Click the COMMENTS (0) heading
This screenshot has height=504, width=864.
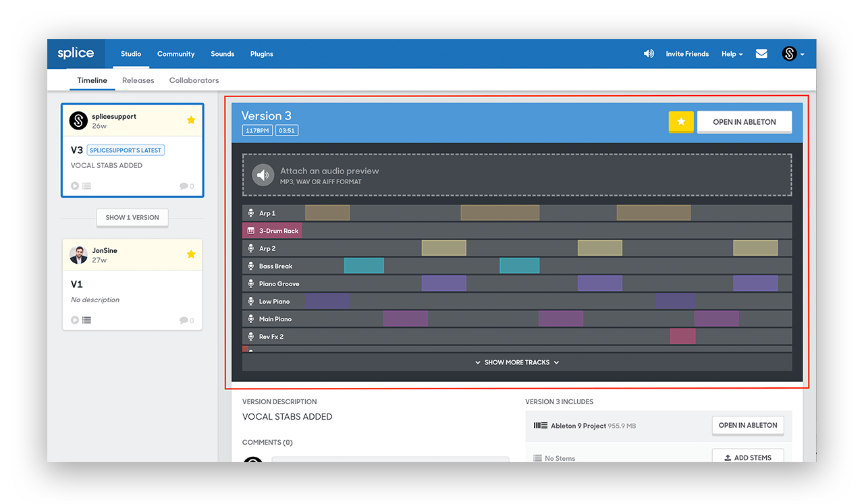[x=267, y=443]
